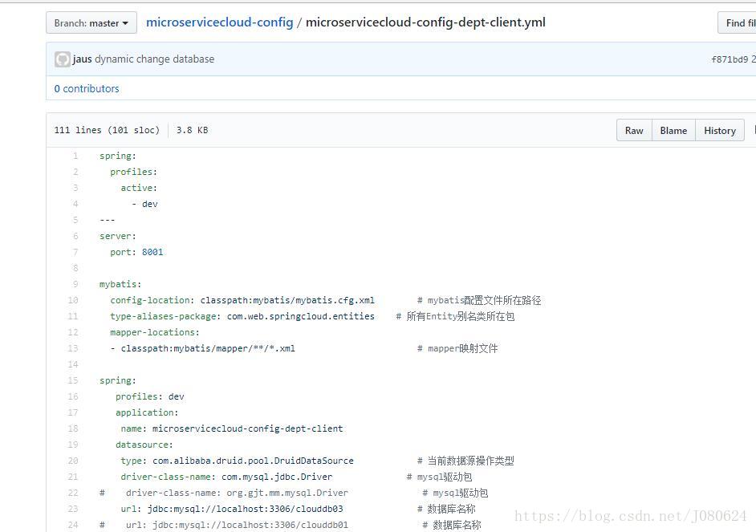Screen dimensions: 756x532
Task: Click the 'type-aliases-package' code line
Action: click(312, 316)
